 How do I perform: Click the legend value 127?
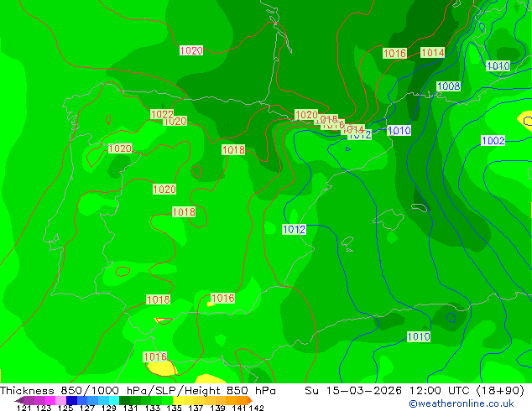pos(87,408)
